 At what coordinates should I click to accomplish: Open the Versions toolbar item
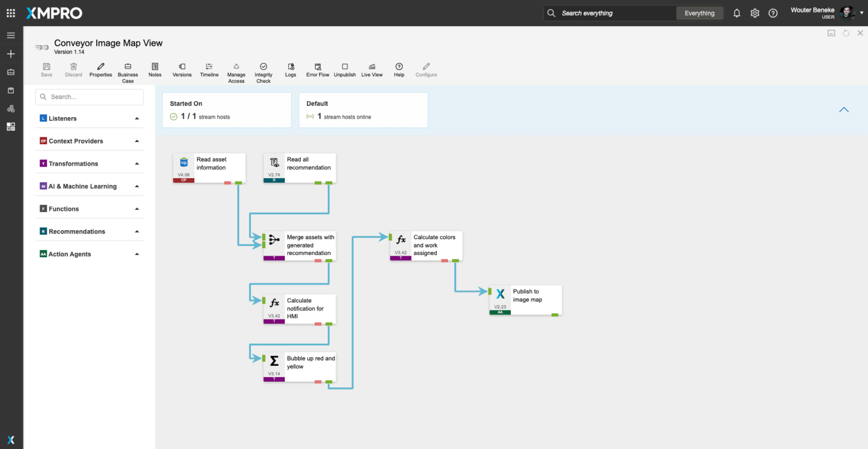click(x=182, y=67)
